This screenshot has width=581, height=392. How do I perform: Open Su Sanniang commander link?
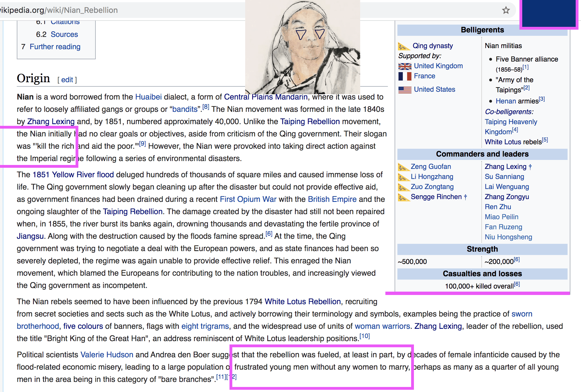coord(504,177)
